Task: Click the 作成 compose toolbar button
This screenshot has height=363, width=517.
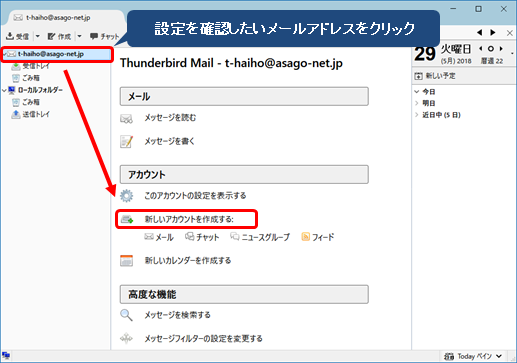Action: pos(59,36)
